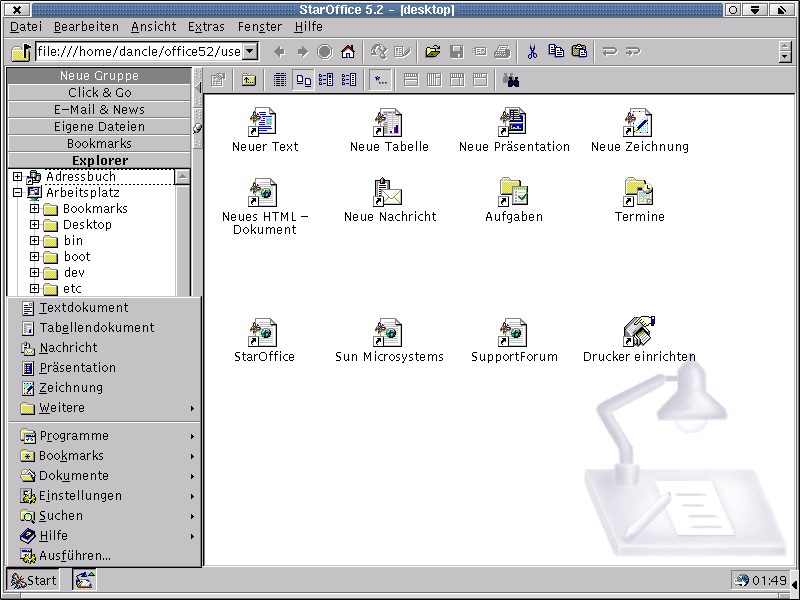Click the Copy icon
Screen dimensions: 800x600
pos(556,51)
